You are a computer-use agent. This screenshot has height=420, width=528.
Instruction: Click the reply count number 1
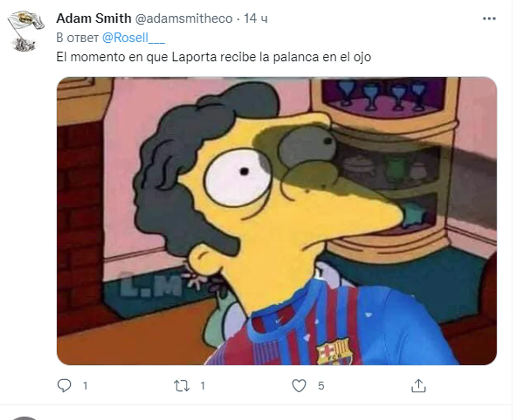85,386
